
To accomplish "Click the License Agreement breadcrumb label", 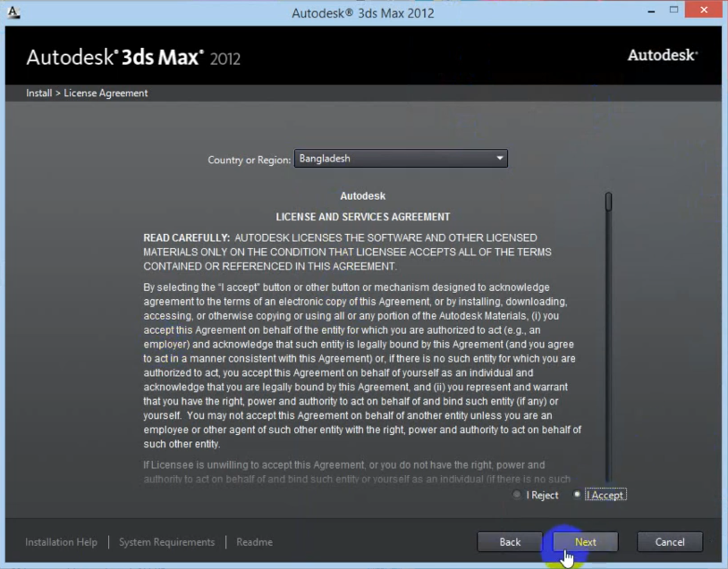I will click(106, 93).
